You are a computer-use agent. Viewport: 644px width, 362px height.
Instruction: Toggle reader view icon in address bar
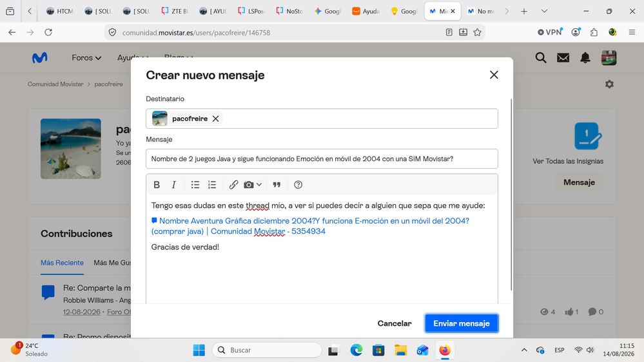pos(449,32)
